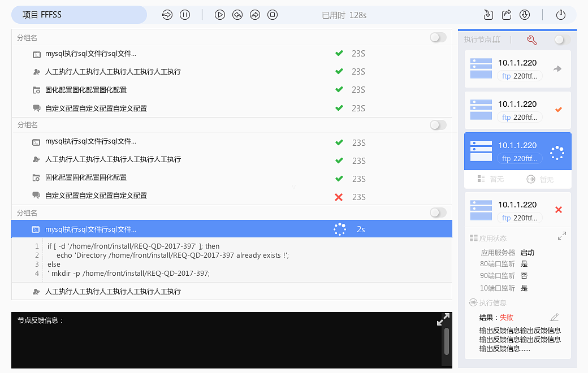
Task: Click the 已用时 128s elapsed time label
Action: (x=344, y=15)
